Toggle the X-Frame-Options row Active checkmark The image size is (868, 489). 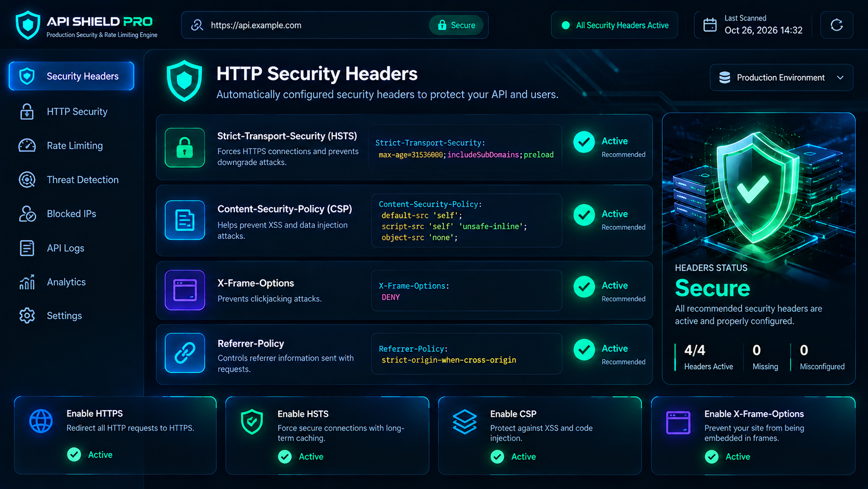pos(584,286)
